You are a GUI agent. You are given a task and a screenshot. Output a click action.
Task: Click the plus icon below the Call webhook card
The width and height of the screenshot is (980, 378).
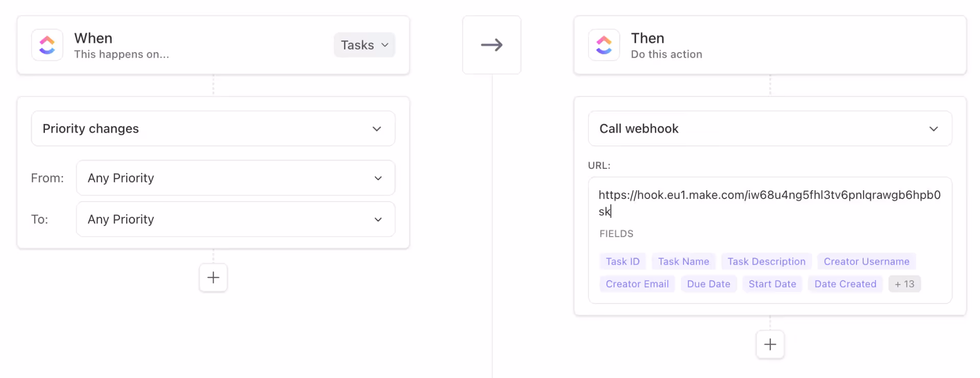770,344
